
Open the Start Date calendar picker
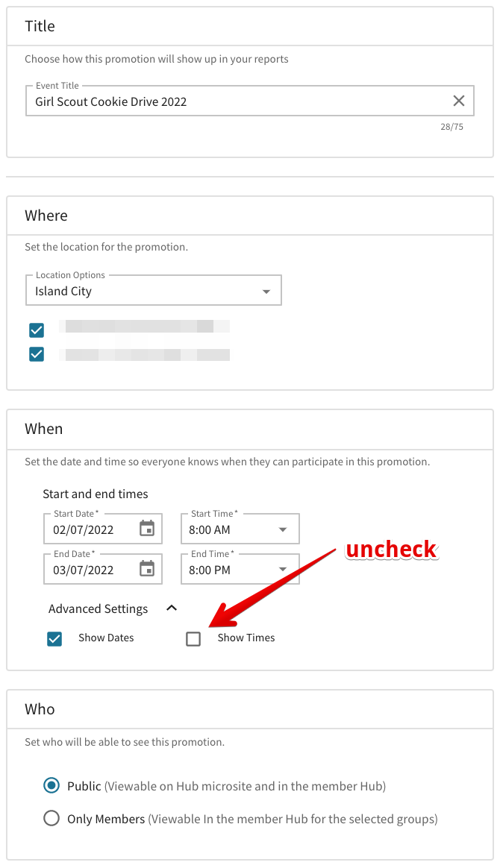pos(147,529)
